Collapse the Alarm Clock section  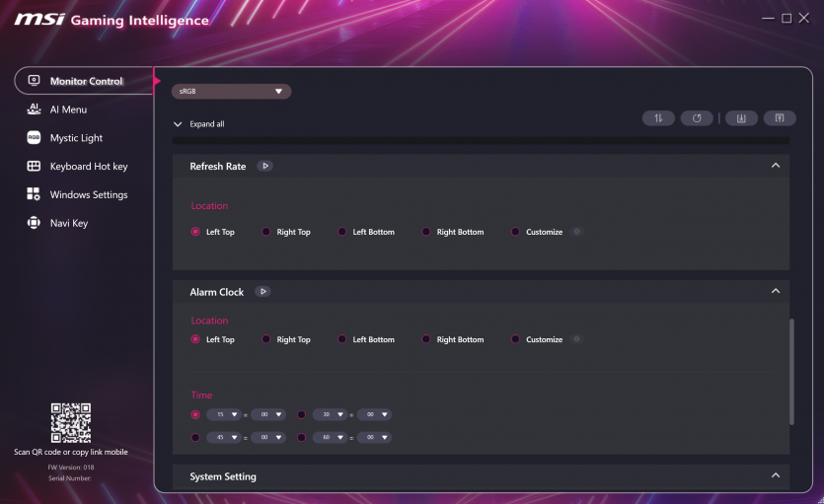pos(776,292)
